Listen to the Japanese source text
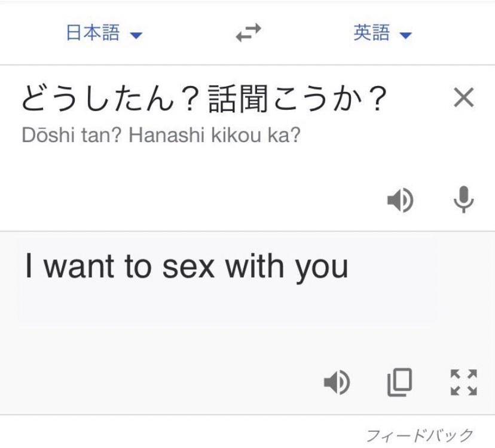The height and width of the screenshot is (448, 495). coord(400,200)
